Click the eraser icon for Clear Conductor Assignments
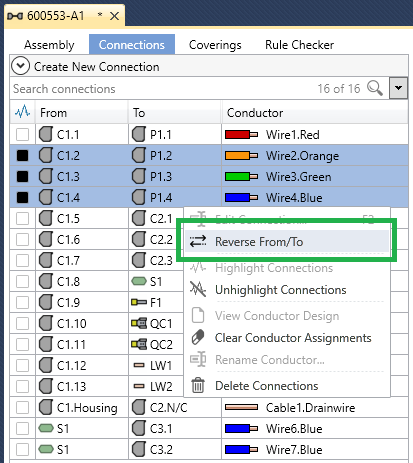413x463 pixels. click(198, 337)
